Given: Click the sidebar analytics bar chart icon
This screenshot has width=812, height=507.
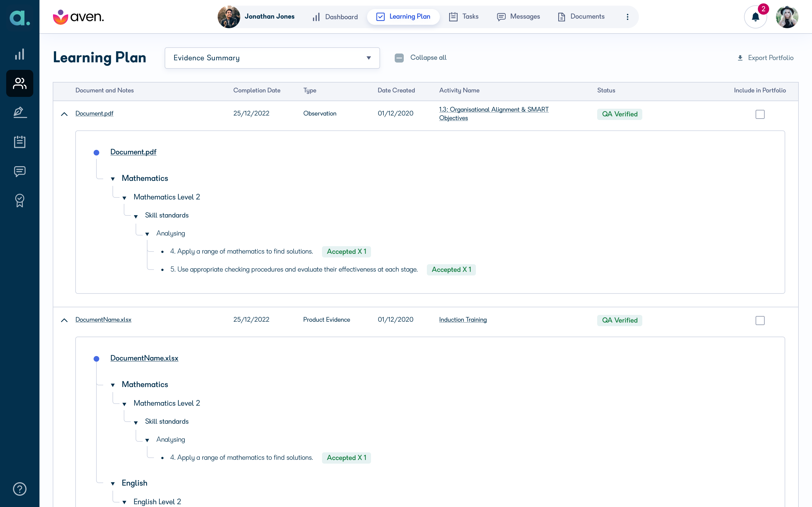Looking at the screenshot, I should (20, 54).
